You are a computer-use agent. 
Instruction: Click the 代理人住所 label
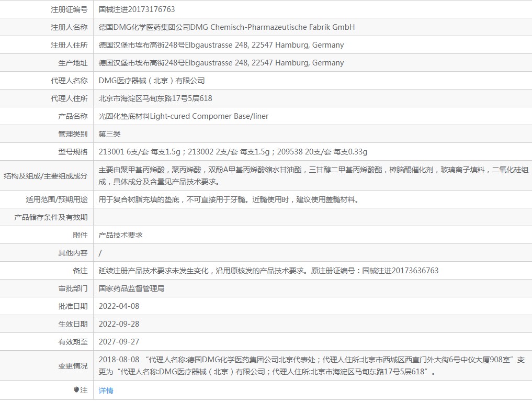point(69,98)
